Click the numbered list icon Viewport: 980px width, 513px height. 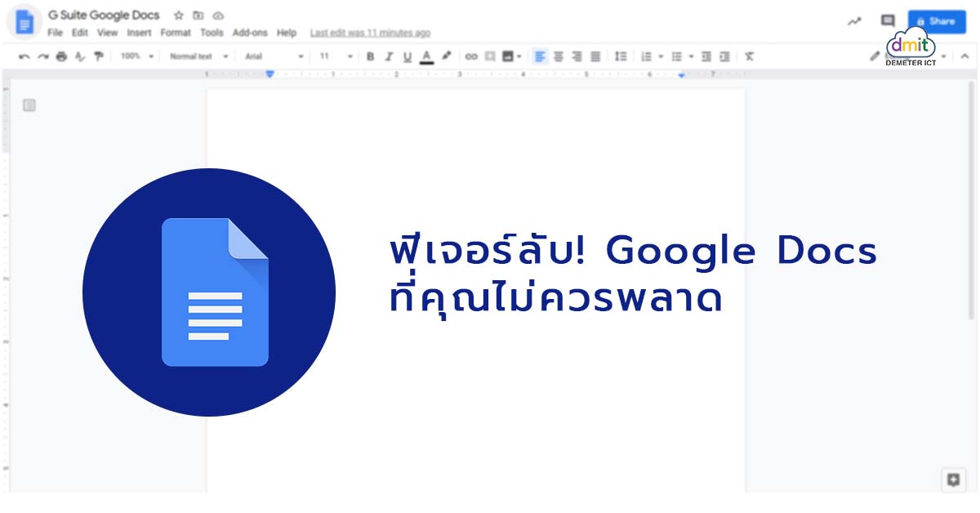pos(647,56)
